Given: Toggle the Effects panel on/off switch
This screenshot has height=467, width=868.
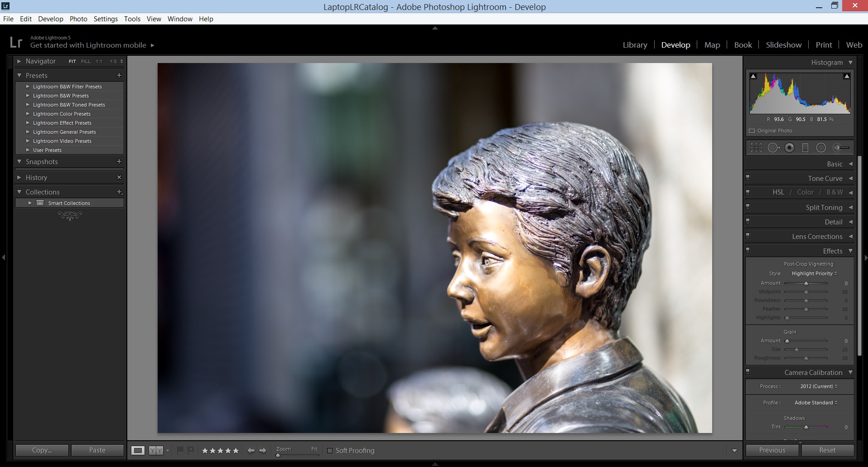Looking at the screenshot, I should (x=747, y=250).
